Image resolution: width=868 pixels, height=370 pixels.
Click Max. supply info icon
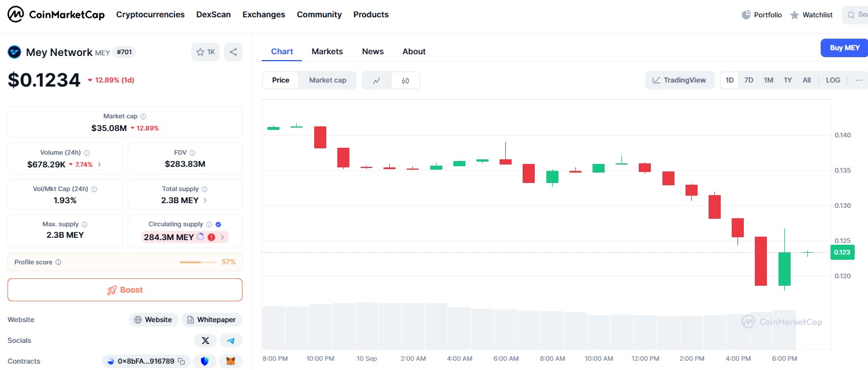84,225
